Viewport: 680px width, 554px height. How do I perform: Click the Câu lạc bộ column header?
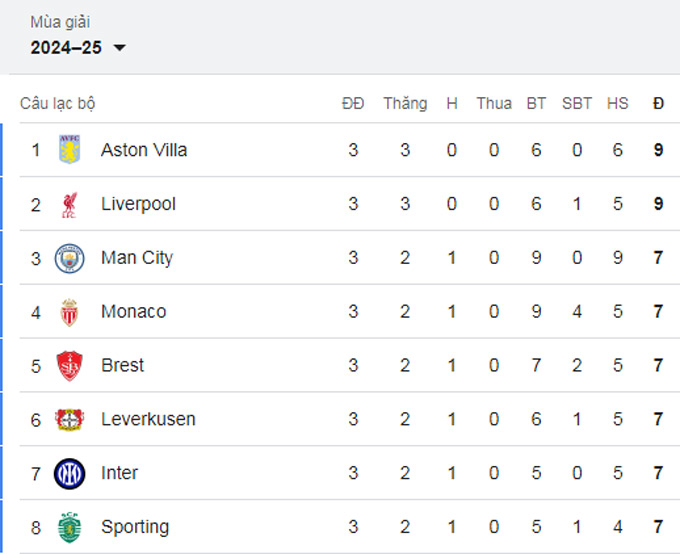pyautogui.click(x=58, y=104)
